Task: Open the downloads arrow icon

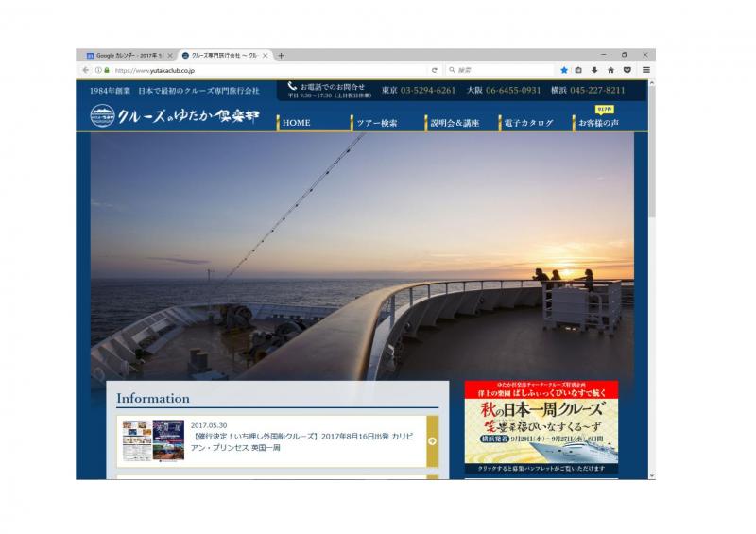Action: (x=594, y=70)
